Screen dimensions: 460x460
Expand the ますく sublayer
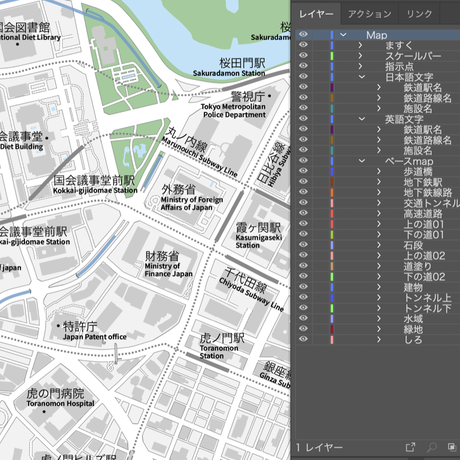coord(360,45)
